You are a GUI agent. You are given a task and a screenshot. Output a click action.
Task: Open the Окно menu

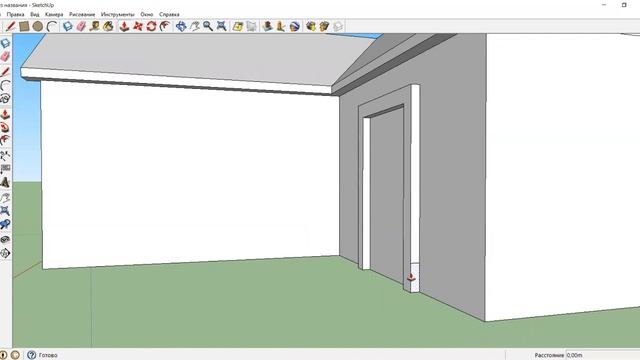(147, 14)
